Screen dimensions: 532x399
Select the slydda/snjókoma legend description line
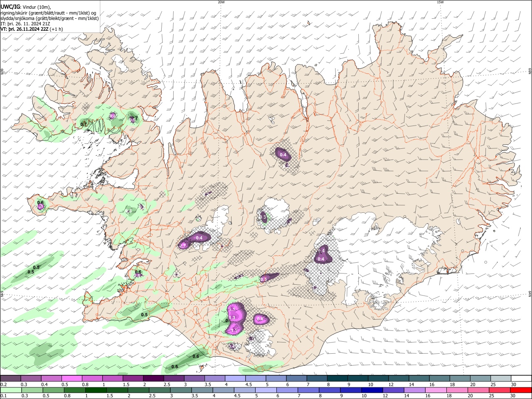tap(49, 18)
